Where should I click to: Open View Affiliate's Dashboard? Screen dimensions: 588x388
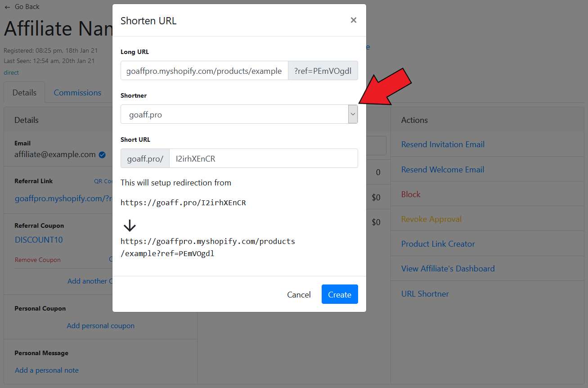tap(448, 269)
